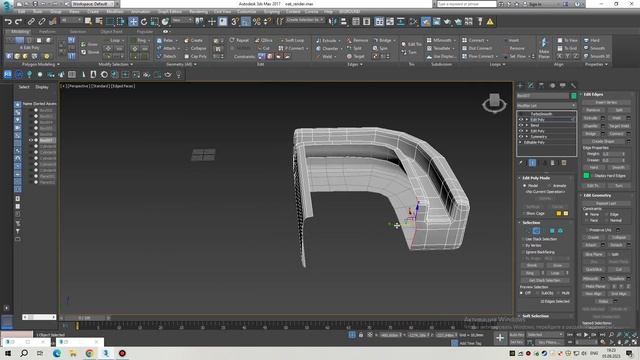Click the Windows Start button

[8, 353]
